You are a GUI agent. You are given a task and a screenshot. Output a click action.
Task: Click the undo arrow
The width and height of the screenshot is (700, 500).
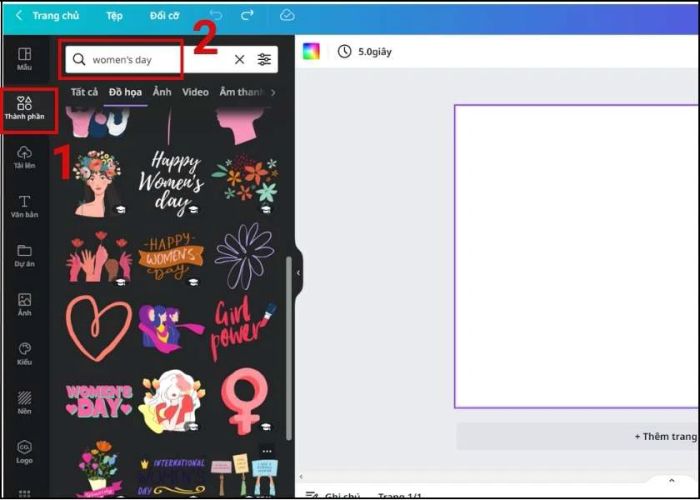click(216, 16)
